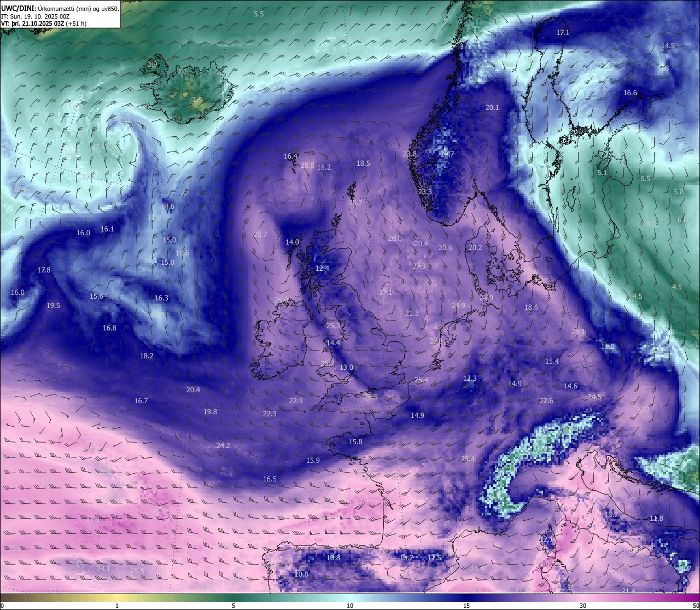Click the value 25.8 map label
The image size is (700, 610).
(x=308, y=166)
